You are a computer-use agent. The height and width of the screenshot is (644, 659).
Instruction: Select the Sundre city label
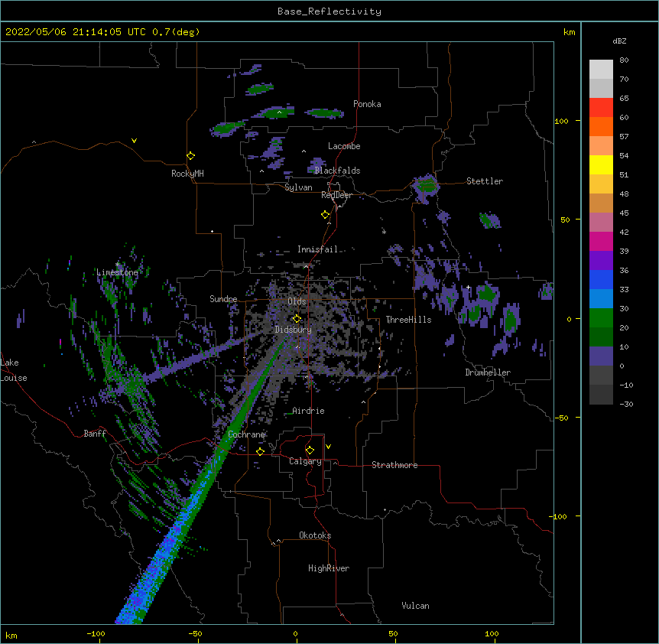(x=223, y=299)
